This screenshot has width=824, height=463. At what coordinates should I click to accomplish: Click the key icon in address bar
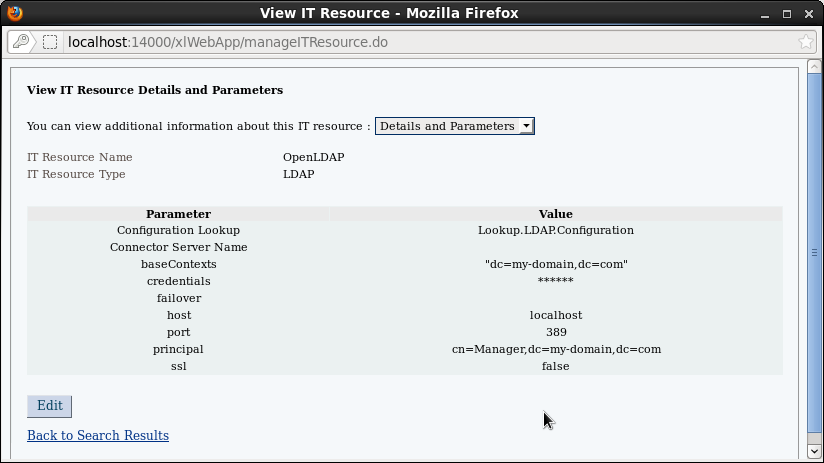point(20,42)
